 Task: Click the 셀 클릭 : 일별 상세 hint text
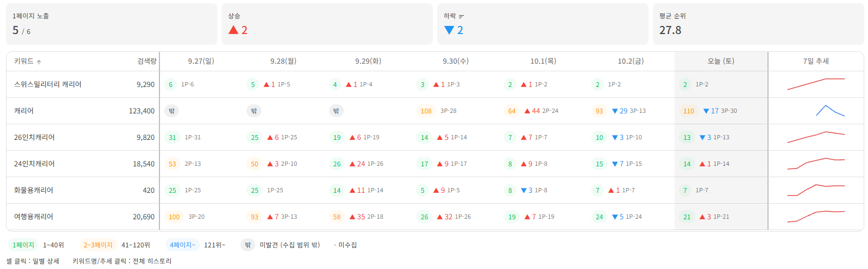32,261
